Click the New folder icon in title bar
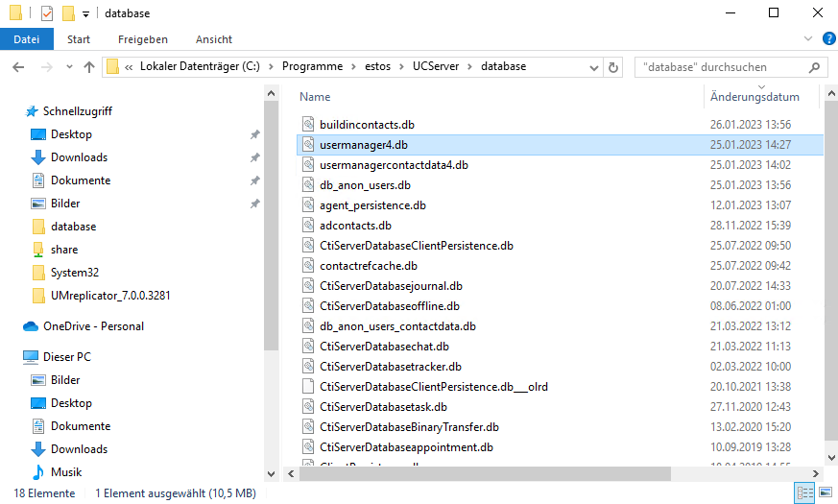 [x=68, y=13]
